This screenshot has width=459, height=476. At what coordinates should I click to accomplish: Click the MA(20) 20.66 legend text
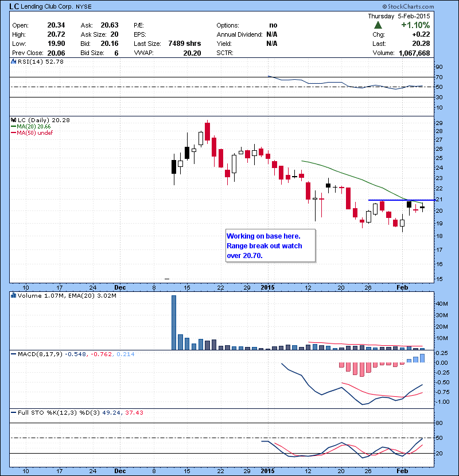pos(34,127)
